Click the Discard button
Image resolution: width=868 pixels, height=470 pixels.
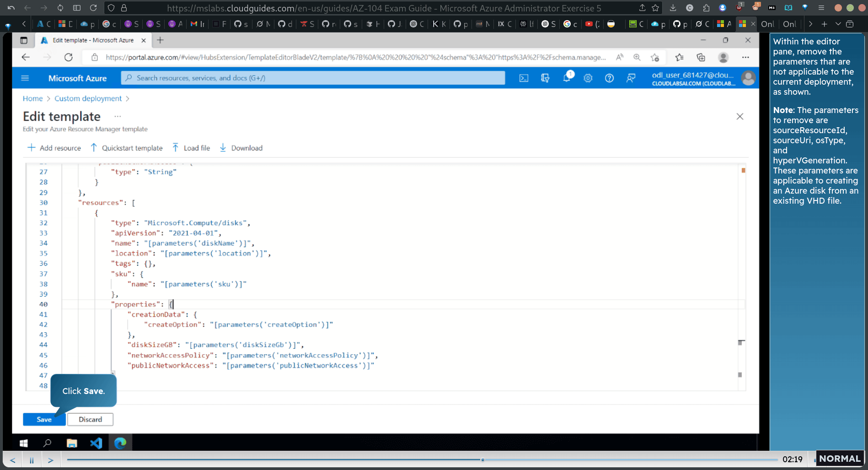click(x=90, y=419)
